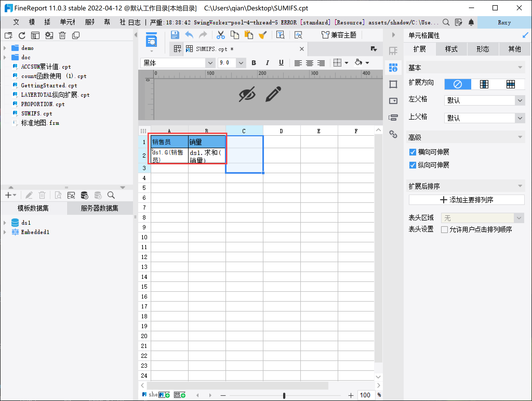Expand the ds1 dataset tree node
Viewport: 532px width, 401px height.
coord(5,223)
